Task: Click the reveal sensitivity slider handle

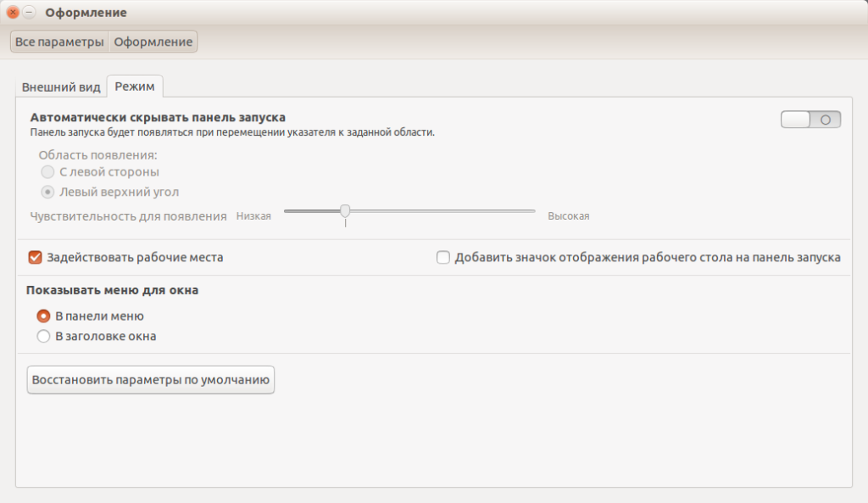Action: 345,211
